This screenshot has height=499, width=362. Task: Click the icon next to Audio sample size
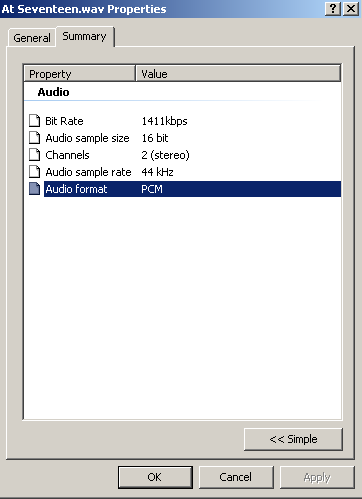point(34,138)
